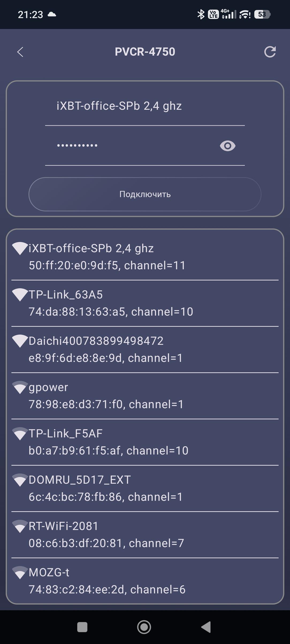Refresh the Wi-Fi network list

coord(270,52)
